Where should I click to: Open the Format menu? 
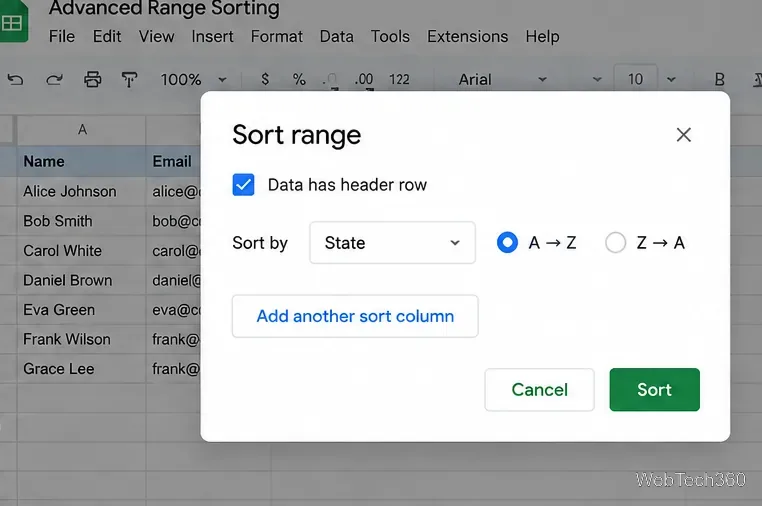277,36
